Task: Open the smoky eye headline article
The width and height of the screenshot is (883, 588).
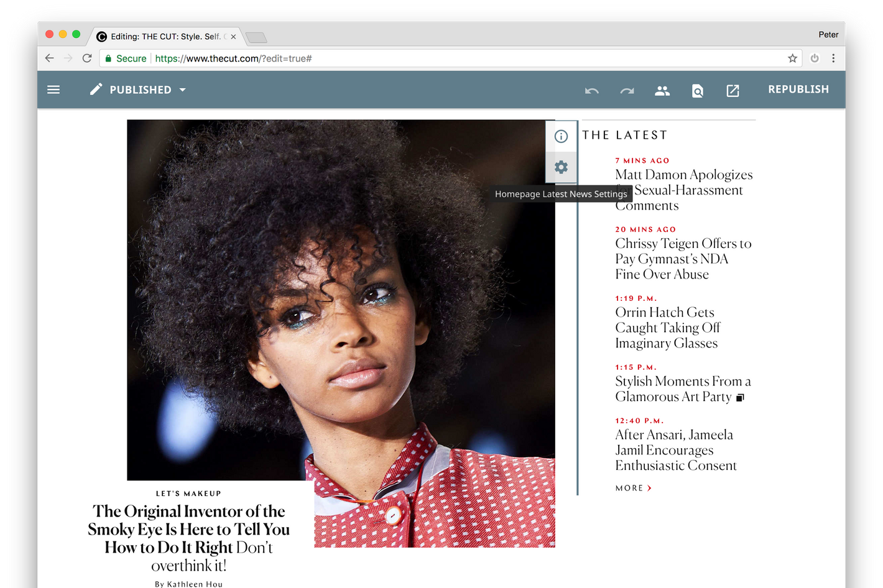Action: [188, 529]
